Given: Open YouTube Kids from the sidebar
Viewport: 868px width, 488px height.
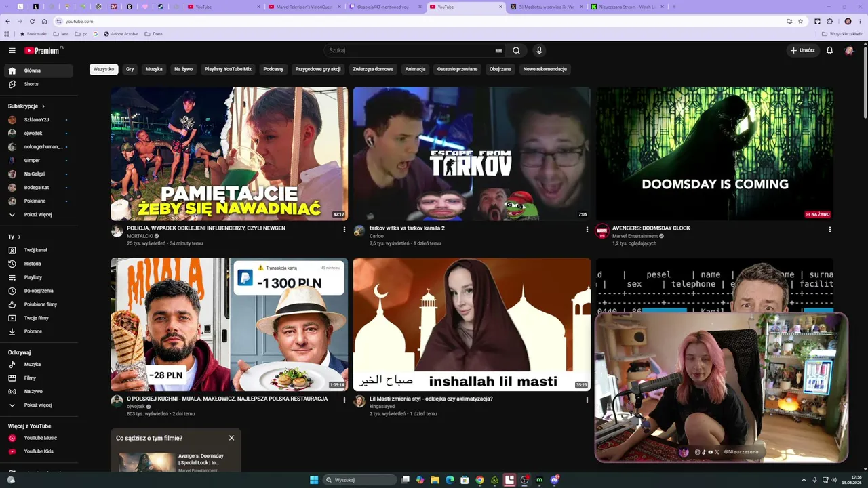Looking at the screenshot, I should click(39, 451).
